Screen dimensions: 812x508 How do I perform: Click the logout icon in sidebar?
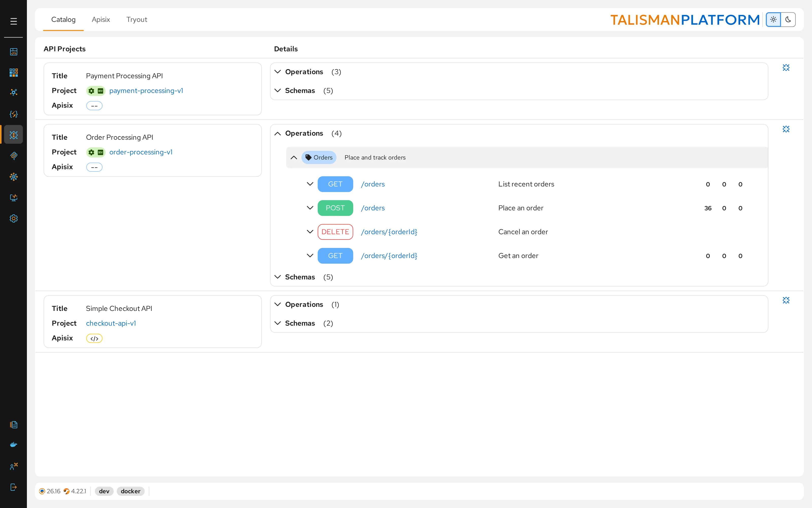pos(13,487)
